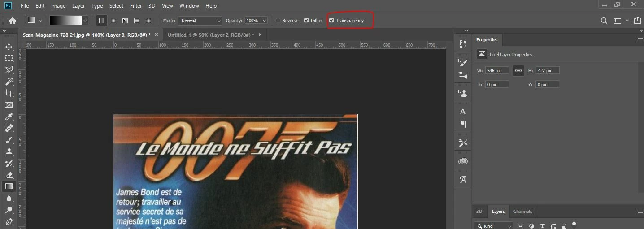Open the Paragraph panel icon

point(463,124)
